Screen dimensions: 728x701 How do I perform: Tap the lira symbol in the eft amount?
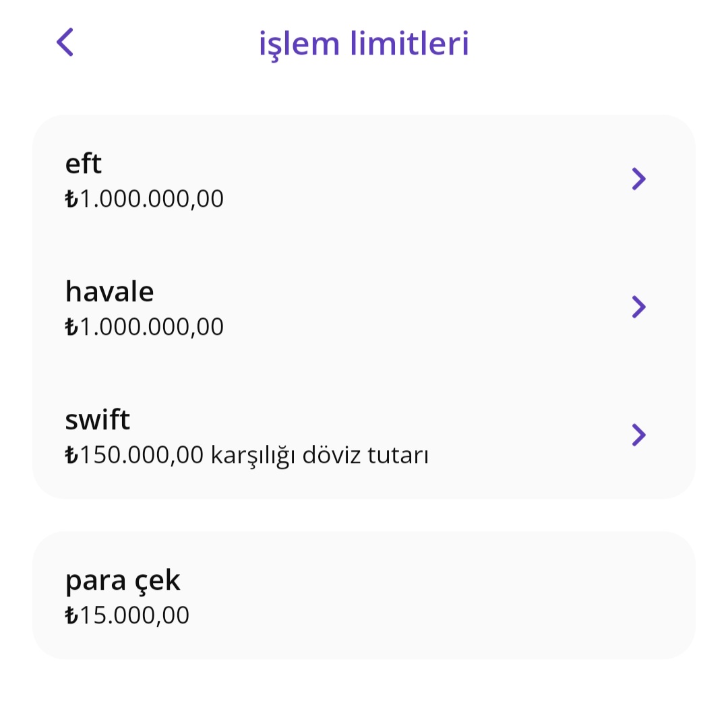pos(71,199)
